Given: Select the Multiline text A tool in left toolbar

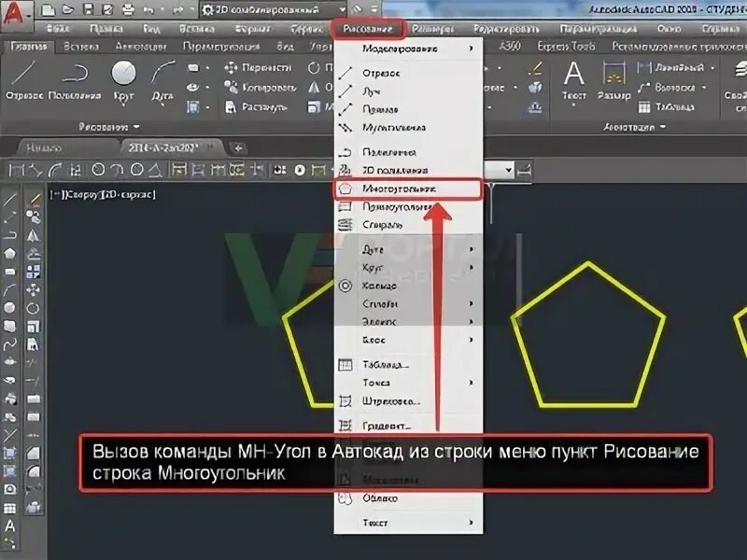Looking at the screenshot, I should point(10,525).
